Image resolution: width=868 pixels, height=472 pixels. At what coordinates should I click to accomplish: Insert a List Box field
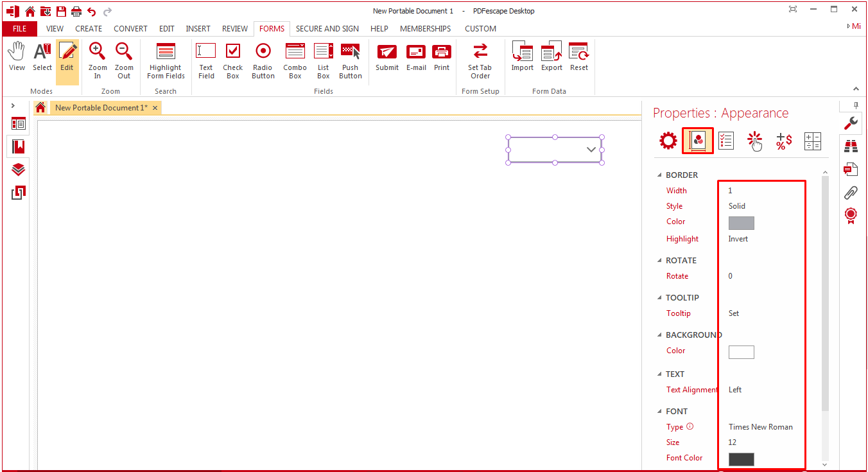click(324, 61)
